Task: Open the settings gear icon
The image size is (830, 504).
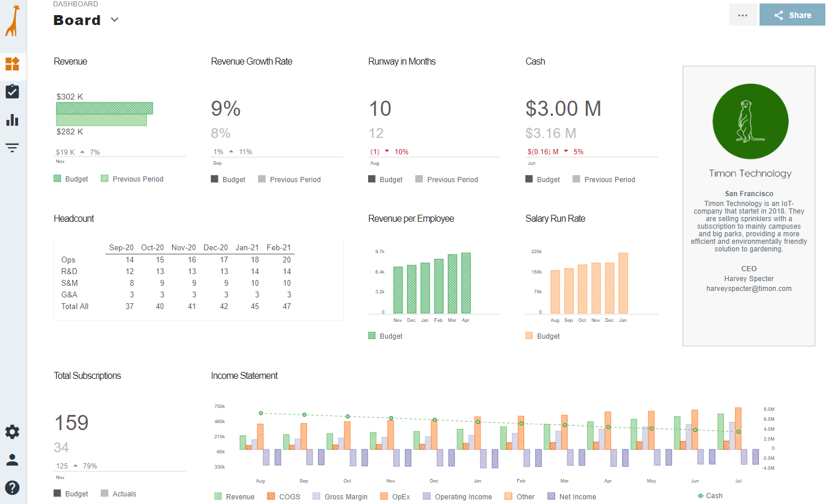Action: (x=12, y=432)
